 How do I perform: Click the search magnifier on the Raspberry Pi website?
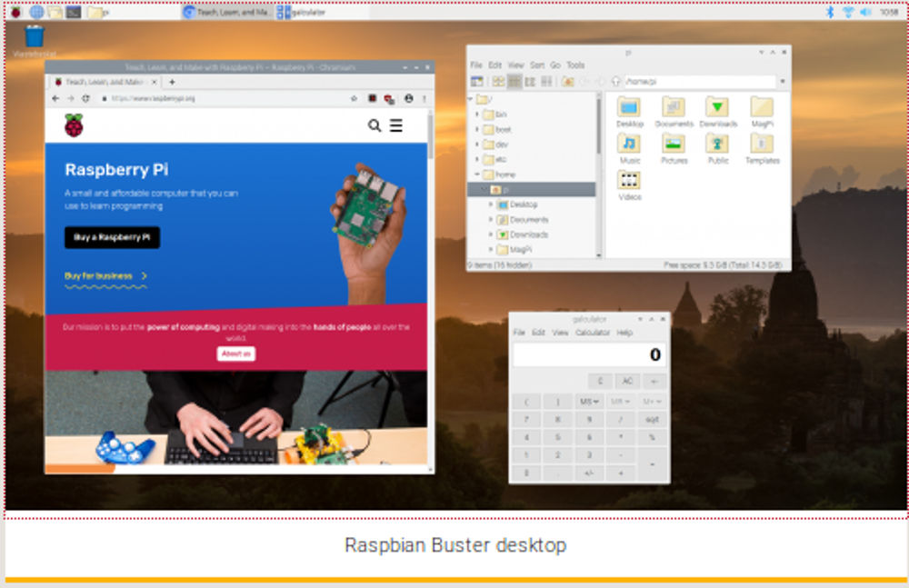point(375,126)
